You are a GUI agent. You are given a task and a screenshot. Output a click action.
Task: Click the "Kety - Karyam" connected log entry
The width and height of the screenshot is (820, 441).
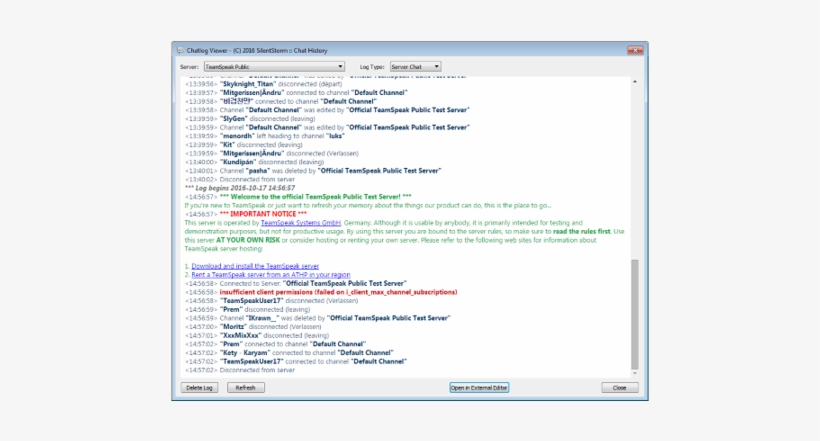[289, 353]
